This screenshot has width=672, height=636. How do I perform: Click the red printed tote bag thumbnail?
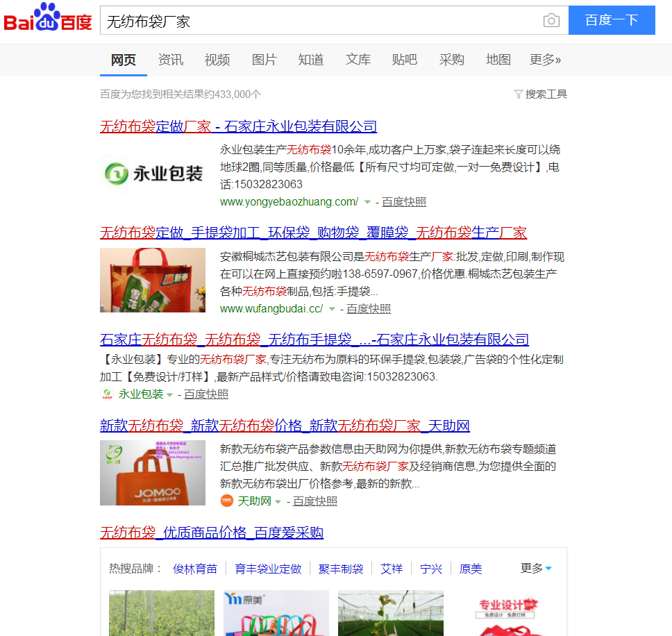(153, 281)
